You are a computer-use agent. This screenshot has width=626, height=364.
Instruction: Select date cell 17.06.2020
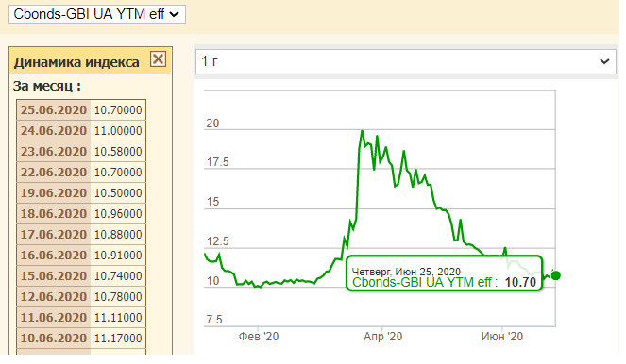(54, 235)
